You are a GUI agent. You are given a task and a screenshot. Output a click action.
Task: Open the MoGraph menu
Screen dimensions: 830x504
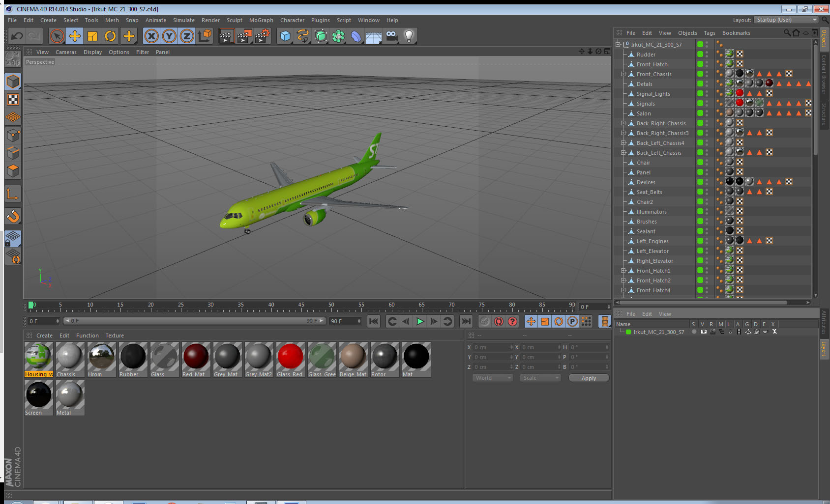coord(261,20)
